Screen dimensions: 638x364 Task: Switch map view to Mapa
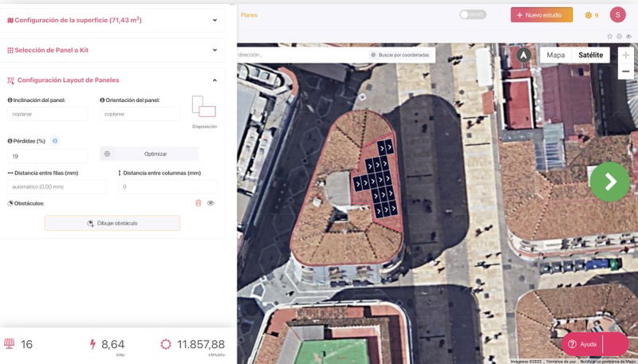(555, 55)
